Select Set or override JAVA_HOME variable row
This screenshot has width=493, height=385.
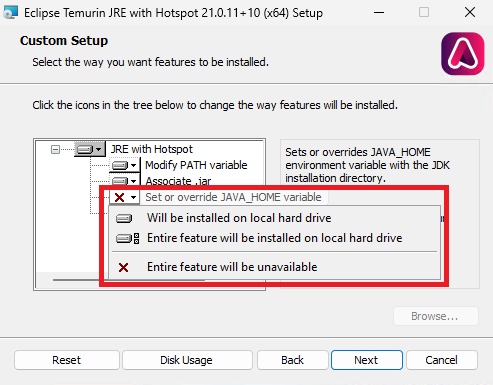[x=233, y=197]
